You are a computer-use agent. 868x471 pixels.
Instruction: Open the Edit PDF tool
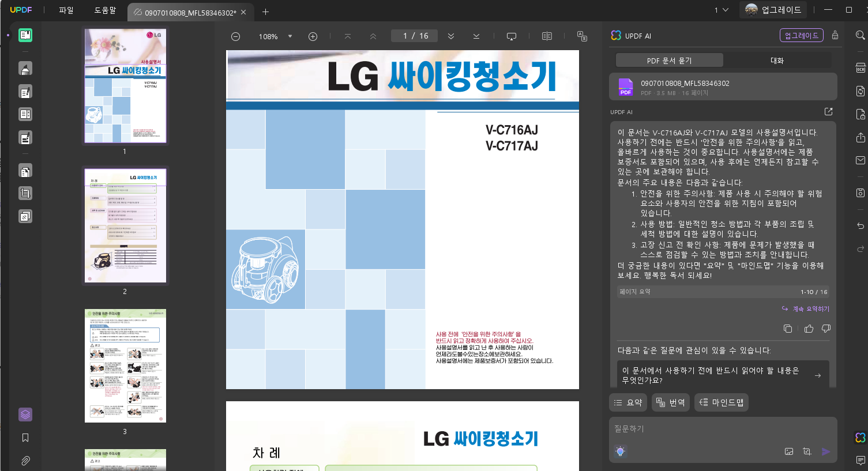25,92
